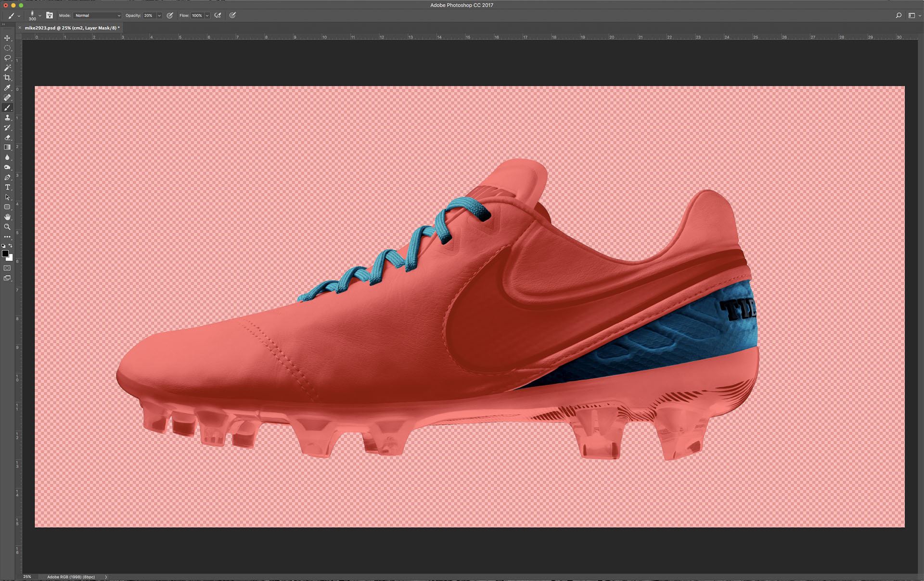Select the Zoom tool in toolbar

7,227
